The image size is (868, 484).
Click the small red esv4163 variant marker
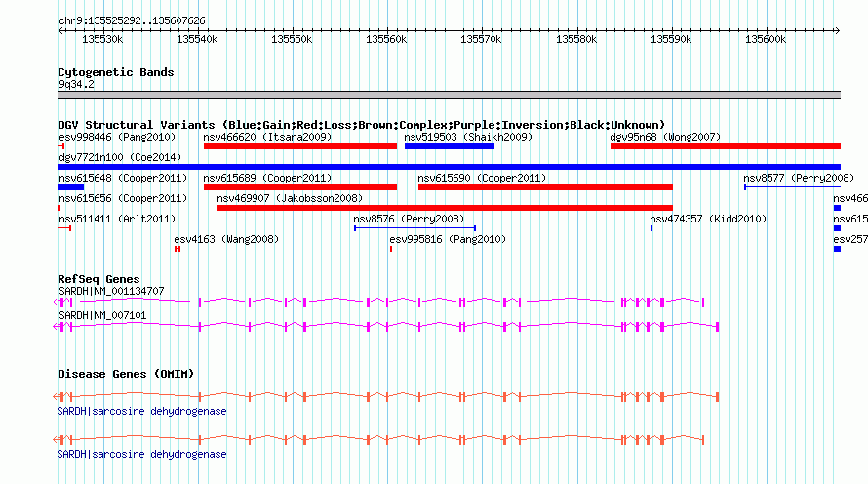click(178, 249)
